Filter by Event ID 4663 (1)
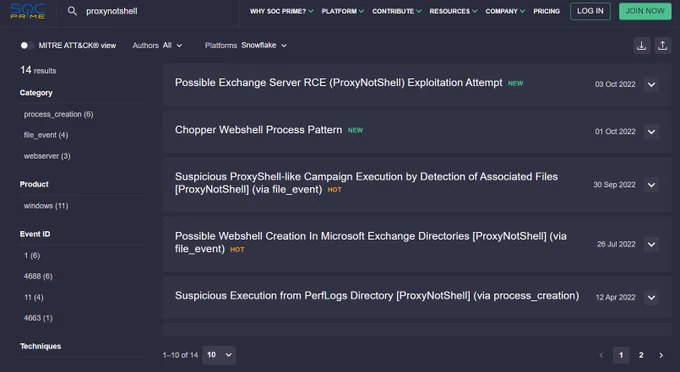The image size is (680, 372). [x=38, y=318]
